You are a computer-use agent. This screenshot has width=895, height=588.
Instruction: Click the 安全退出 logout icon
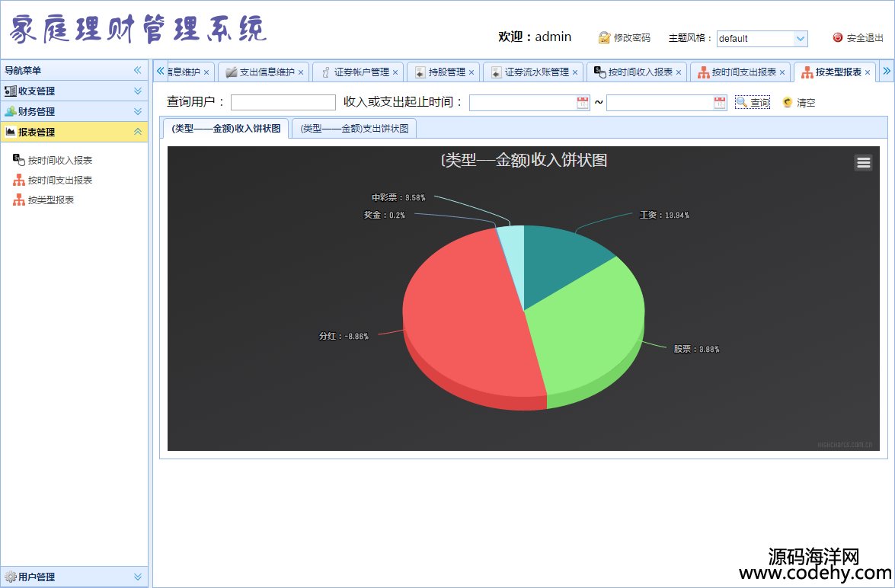838,37
